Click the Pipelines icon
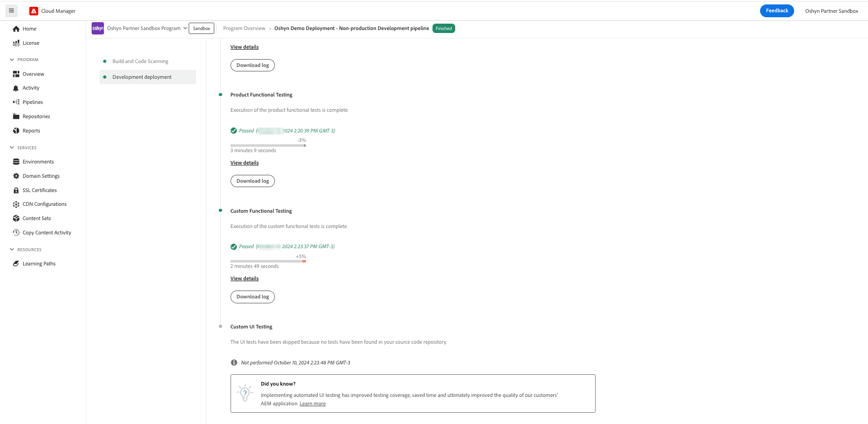 click(x=16, y=102)
